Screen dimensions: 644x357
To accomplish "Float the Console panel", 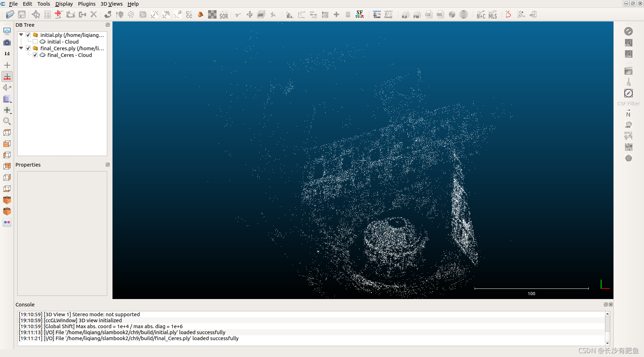I will (606, 305).
